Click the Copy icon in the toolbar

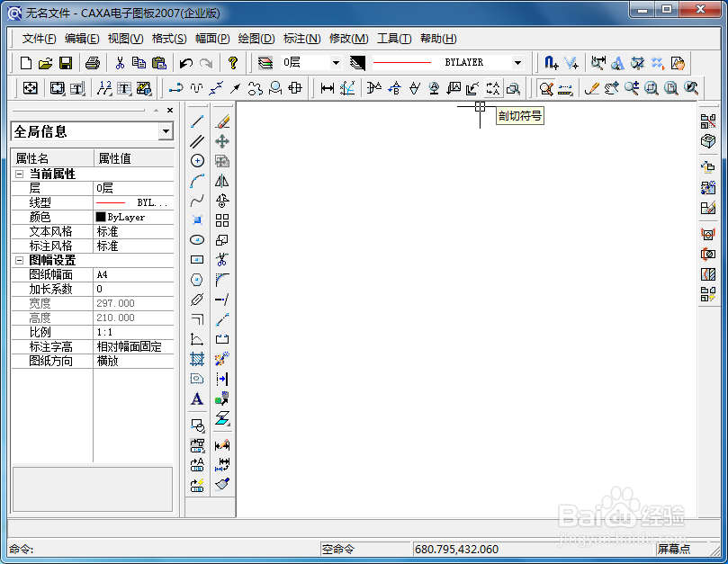[139, 63]
